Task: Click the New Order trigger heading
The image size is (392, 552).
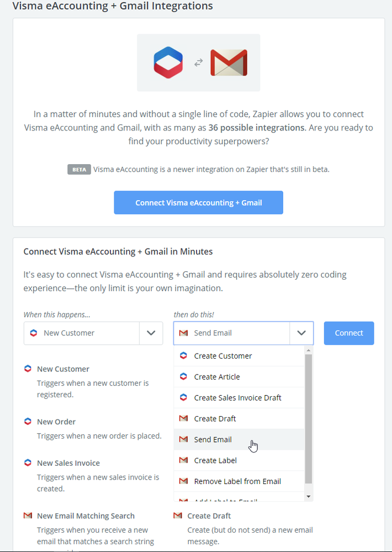Action: coord(56,422)
